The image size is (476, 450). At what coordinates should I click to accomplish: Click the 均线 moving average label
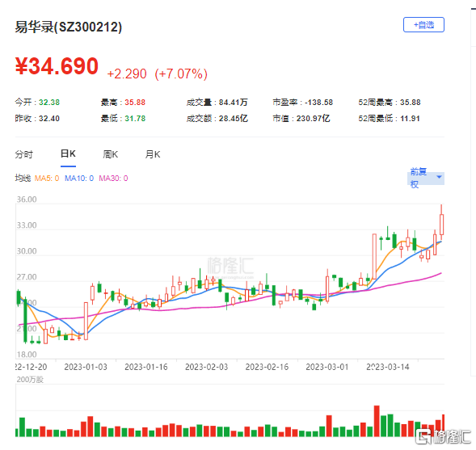point(23,179)
